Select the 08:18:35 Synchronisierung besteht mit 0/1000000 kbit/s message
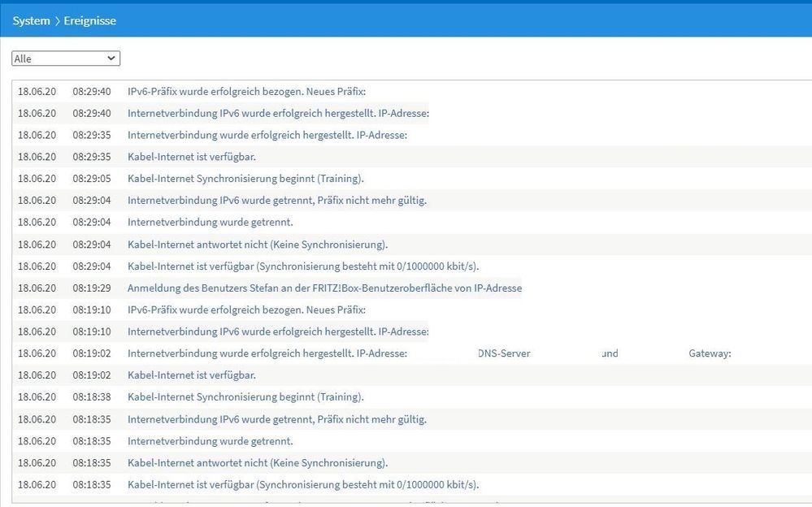Viewport: 812px width, 507px height. [x=303, y=485]
